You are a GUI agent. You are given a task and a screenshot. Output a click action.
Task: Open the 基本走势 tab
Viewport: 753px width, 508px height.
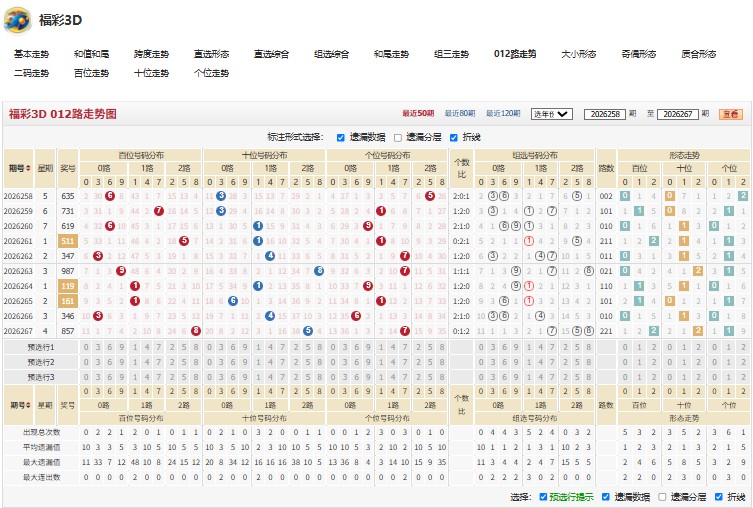[31, 54]
